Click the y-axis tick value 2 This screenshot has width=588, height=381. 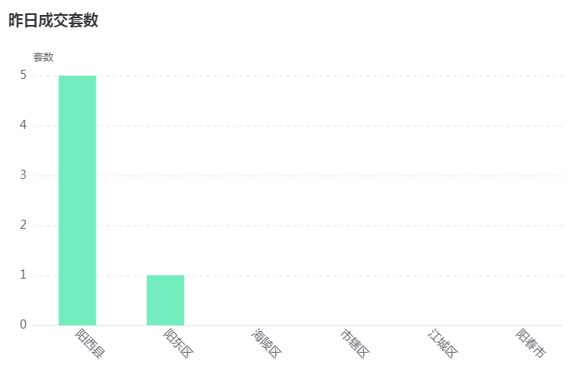(x=23, y=225)
